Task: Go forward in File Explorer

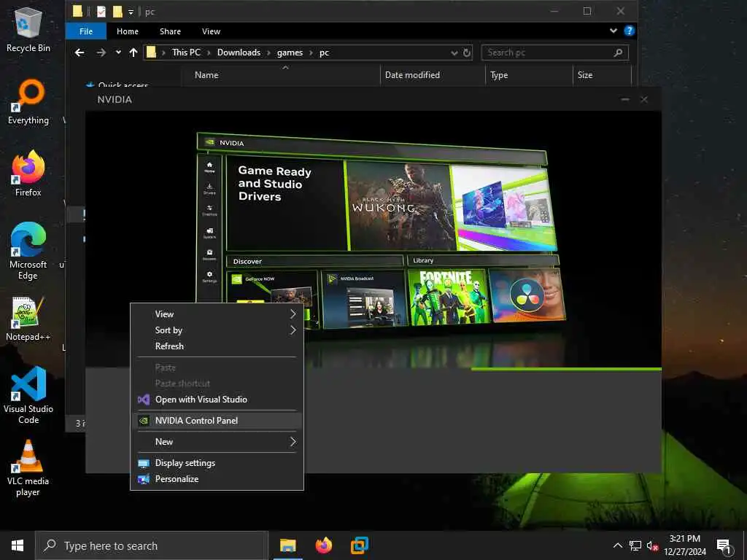Action: point(101,52)
